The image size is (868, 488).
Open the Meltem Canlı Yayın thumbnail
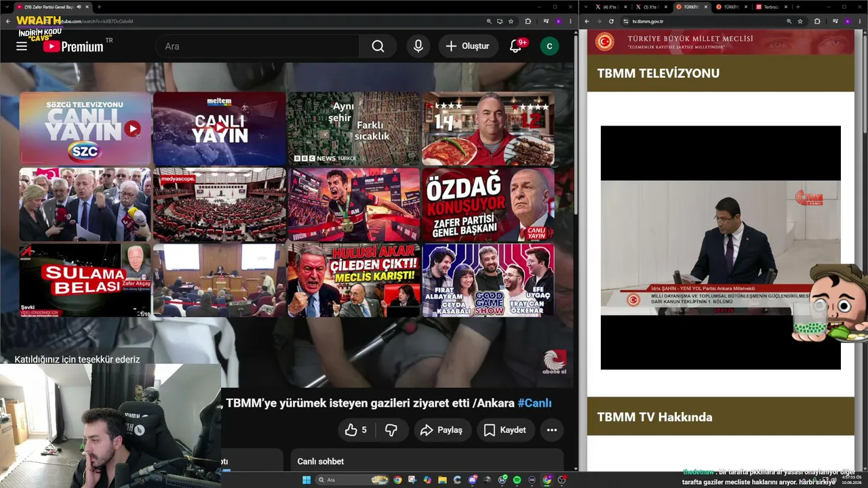[219, 128]
